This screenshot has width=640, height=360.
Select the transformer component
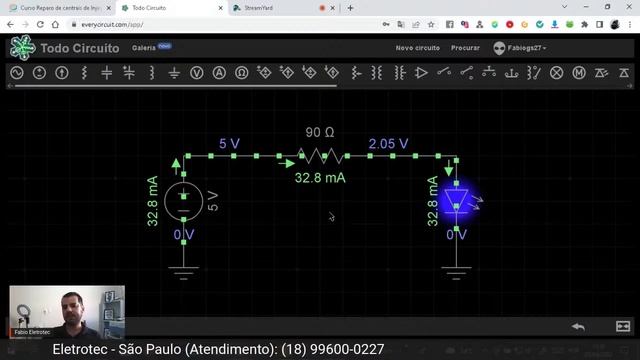[377, 73]
